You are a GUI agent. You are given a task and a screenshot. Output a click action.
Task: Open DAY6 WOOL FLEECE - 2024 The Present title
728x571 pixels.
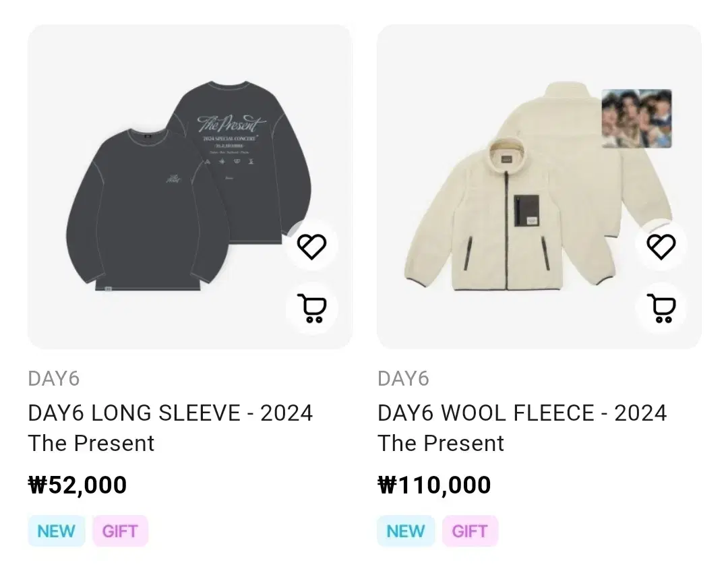coord(522,428)
